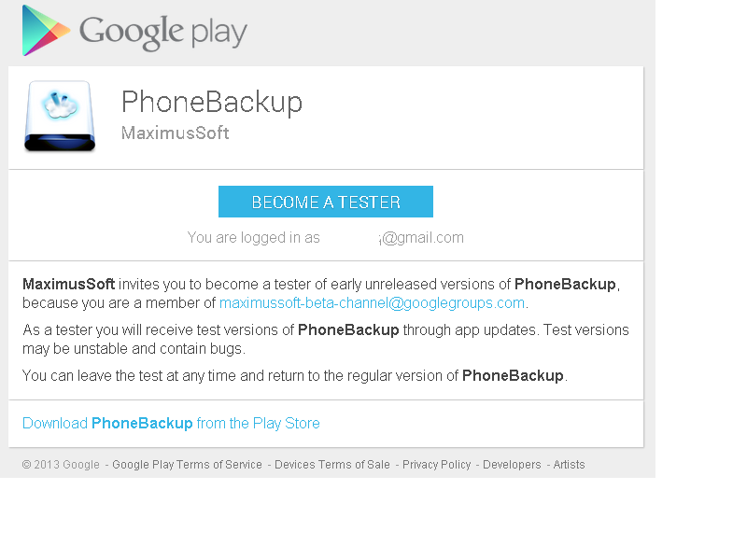Viewport: 747px width, 560px height.
Task: Open the maximussoft-beta-channel@googlegroups.com link
Action: pos(372,303)
